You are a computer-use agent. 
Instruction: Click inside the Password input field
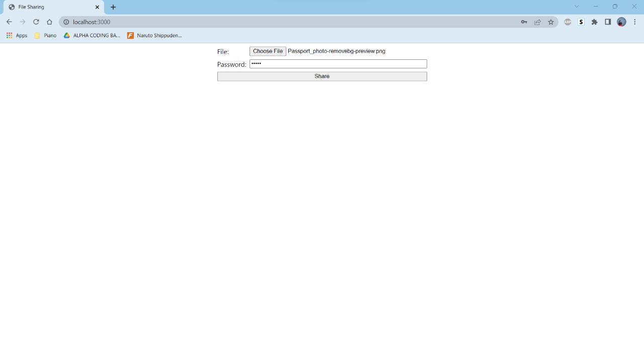338,64
